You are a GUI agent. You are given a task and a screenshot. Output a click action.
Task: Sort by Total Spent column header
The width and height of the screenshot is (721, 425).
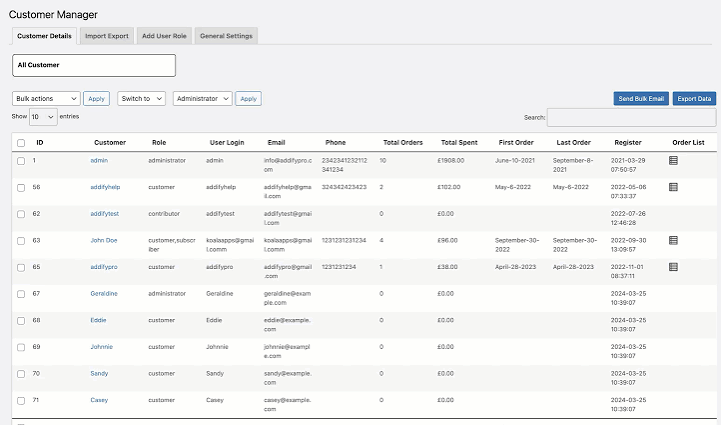point(459,143)
